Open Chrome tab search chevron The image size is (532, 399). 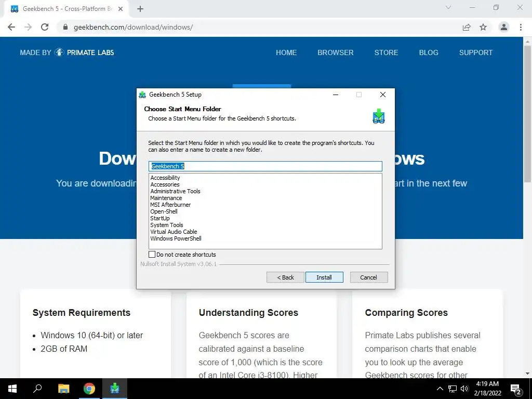pyautogui.click(x=448, y=7)
